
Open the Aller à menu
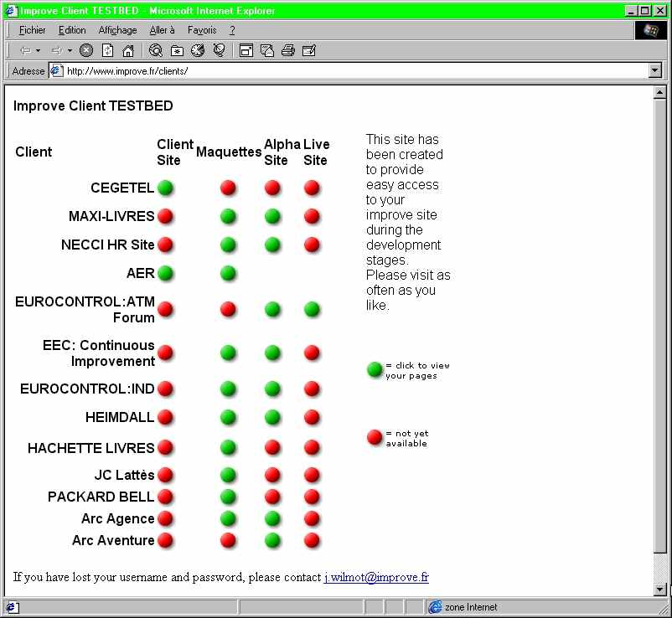point(162,30)
